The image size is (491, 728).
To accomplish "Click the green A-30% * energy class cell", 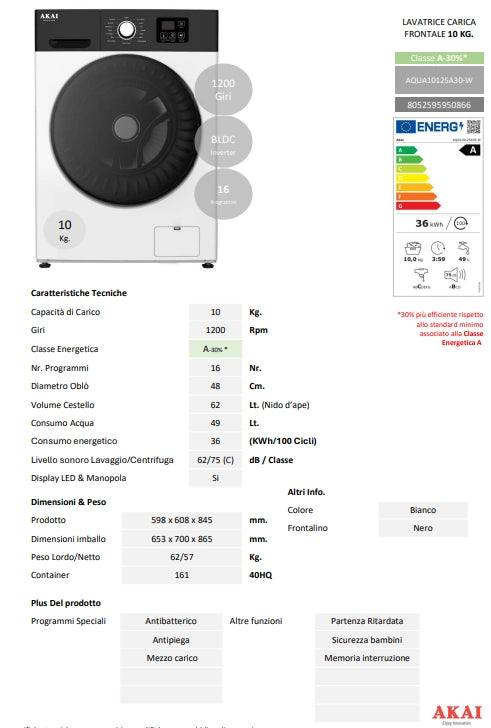I will (x=215, y=349).
